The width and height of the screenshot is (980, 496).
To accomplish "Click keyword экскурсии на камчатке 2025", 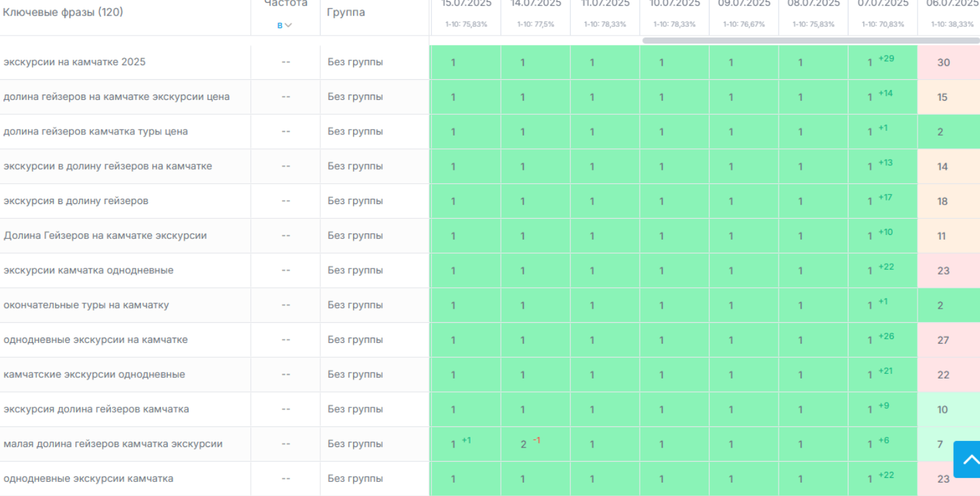I will (x=75, y=62).
